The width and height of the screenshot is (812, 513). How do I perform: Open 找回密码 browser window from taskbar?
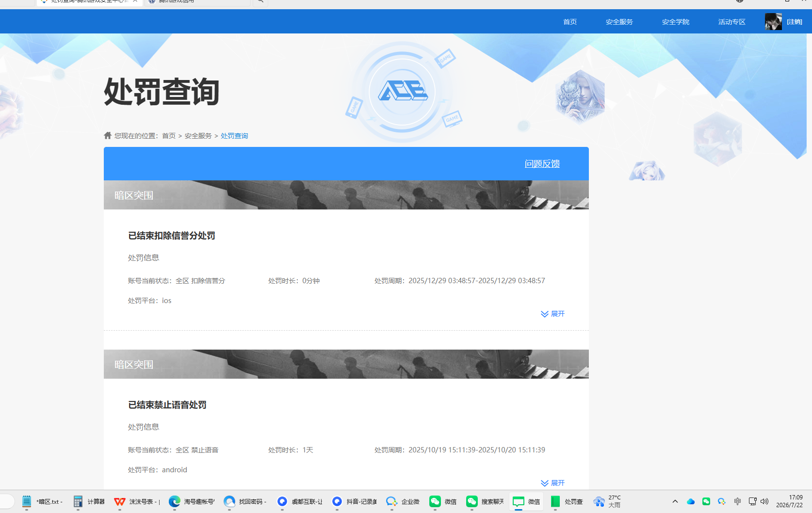coord(245,501)
